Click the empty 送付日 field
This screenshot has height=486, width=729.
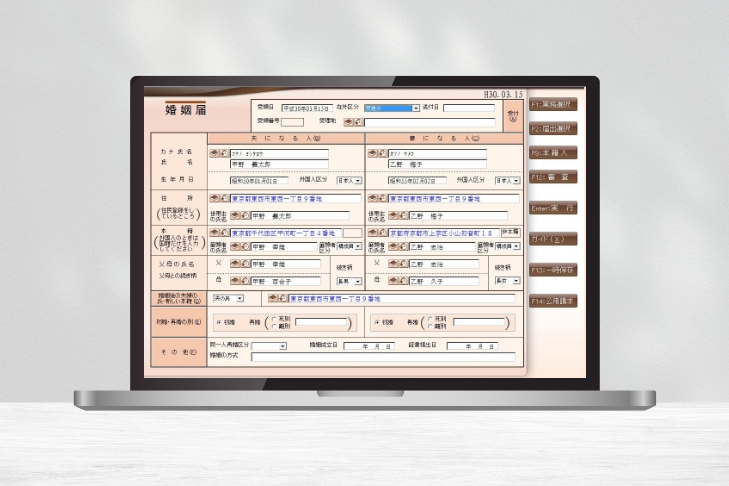click(469, 108)
